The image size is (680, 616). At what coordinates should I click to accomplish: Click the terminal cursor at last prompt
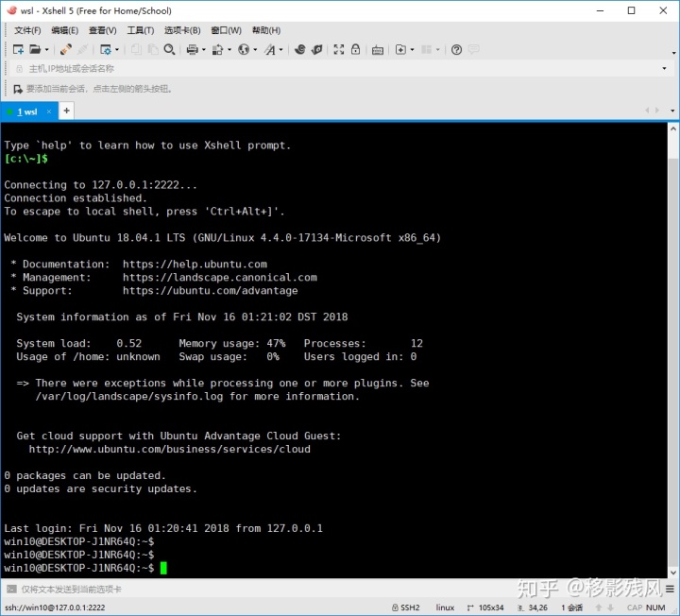[x=163, y=568]
